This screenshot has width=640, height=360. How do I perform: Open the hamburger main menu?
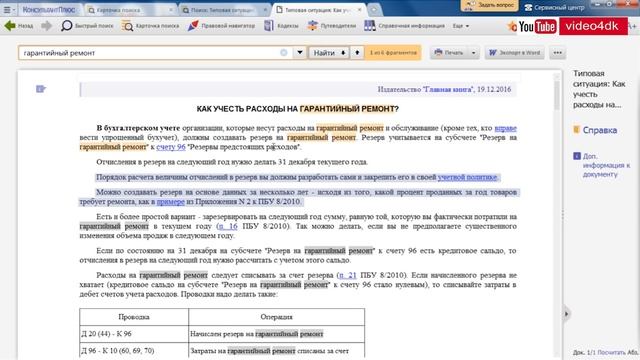pos(8,9)
